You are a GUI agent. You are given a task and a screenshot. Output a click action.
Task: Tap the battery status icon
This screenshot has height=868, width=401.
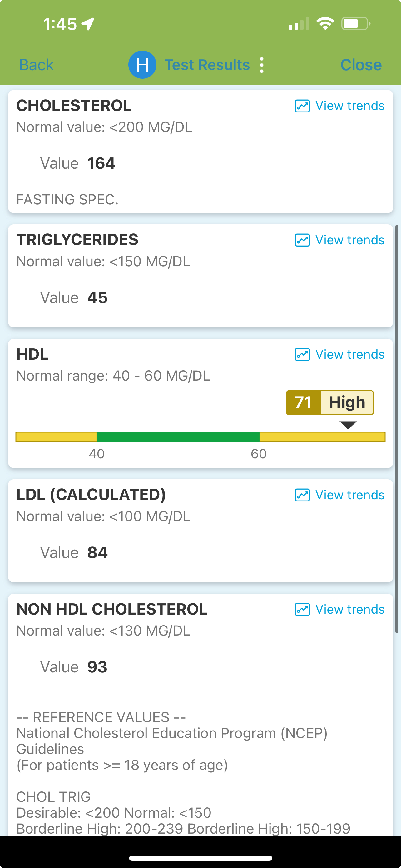coord(355,23)
